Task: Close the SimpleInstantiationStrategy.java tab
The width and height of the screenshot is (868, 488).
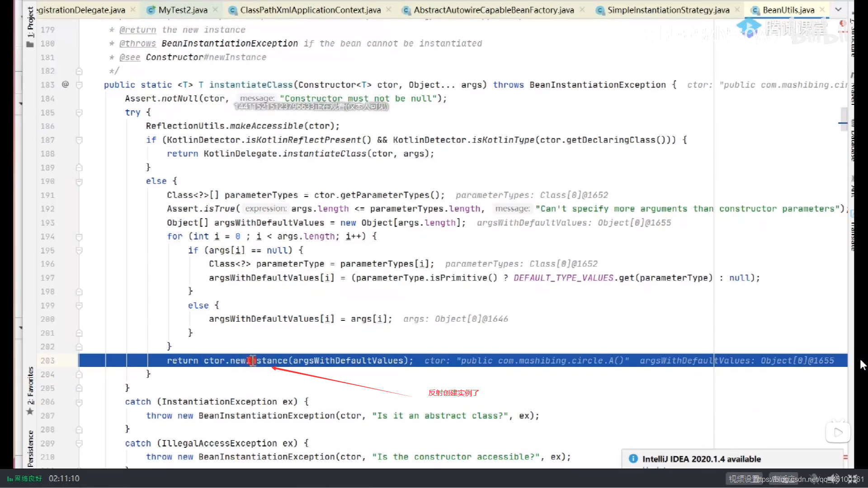Action: (737, 9)
